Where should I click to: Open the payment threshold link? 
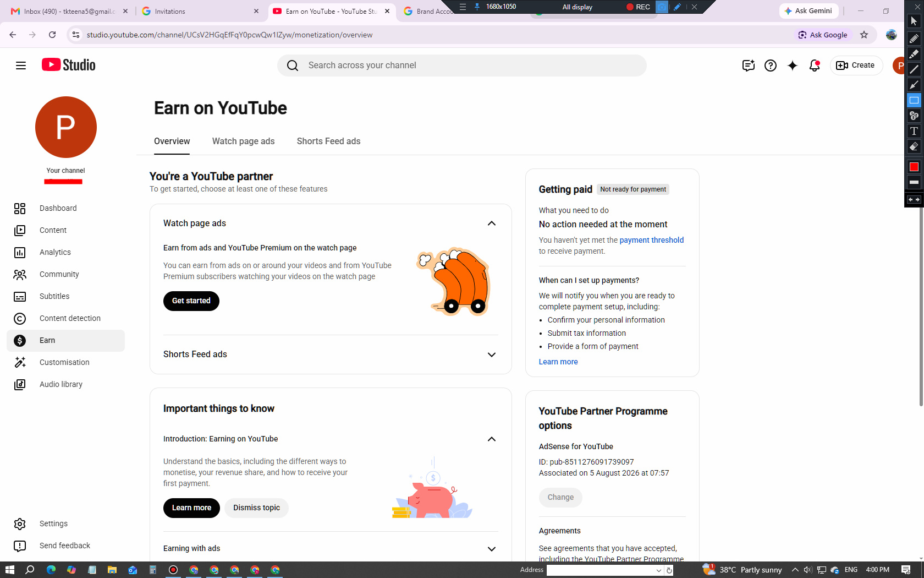[652, 240]
